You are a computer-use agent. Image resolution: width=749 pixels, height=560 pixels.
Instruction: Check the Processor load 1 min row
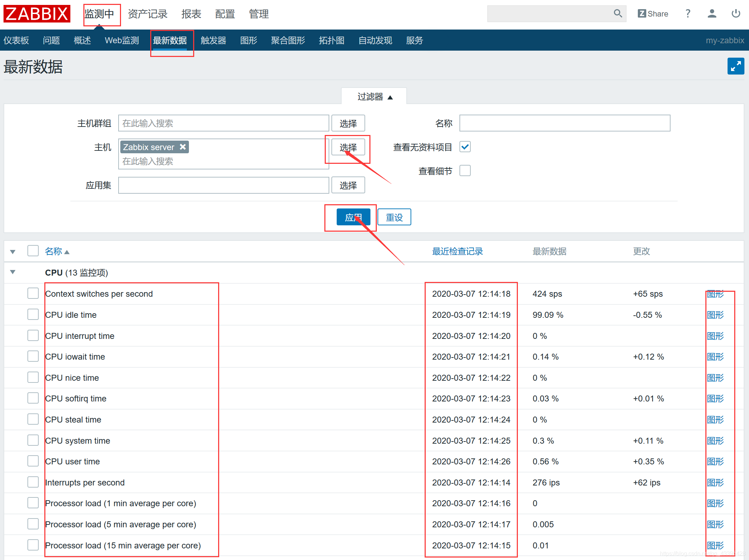(33, 503)
